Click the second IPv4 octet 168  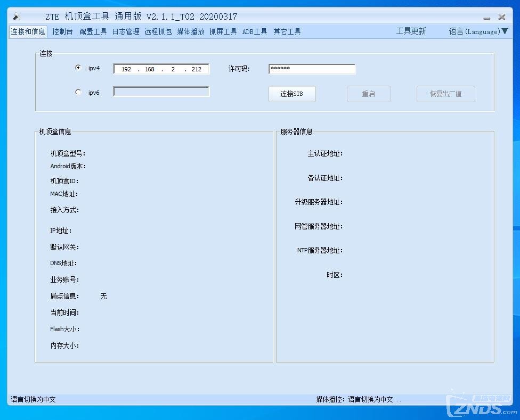coord(150,69)
